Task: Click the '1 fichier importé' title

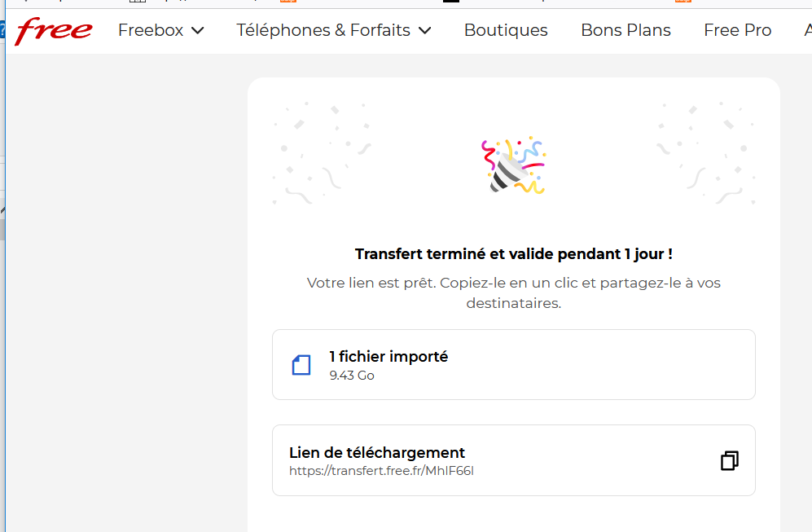Action: (x=388, y=356)
